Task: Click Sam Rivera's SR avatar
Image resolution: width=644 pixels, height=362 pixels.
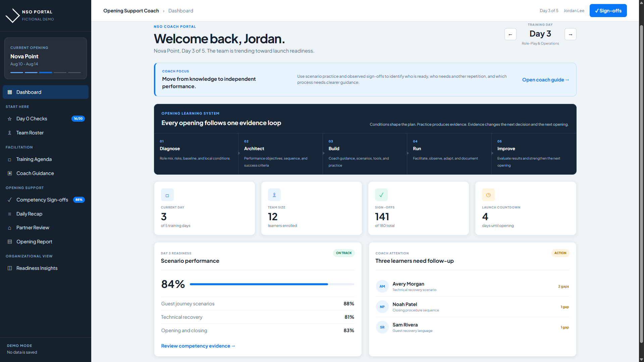Action: pos(382,327)
